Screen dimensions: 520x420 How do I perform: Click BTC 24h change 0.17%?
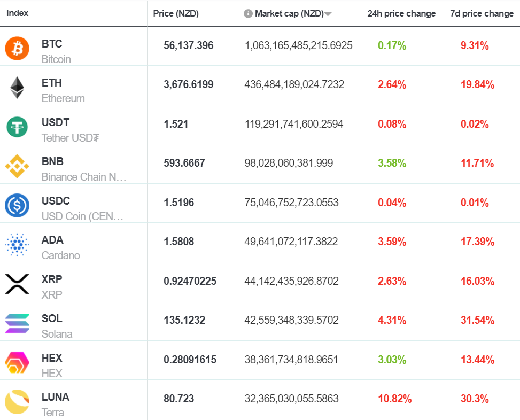(392, 45)
